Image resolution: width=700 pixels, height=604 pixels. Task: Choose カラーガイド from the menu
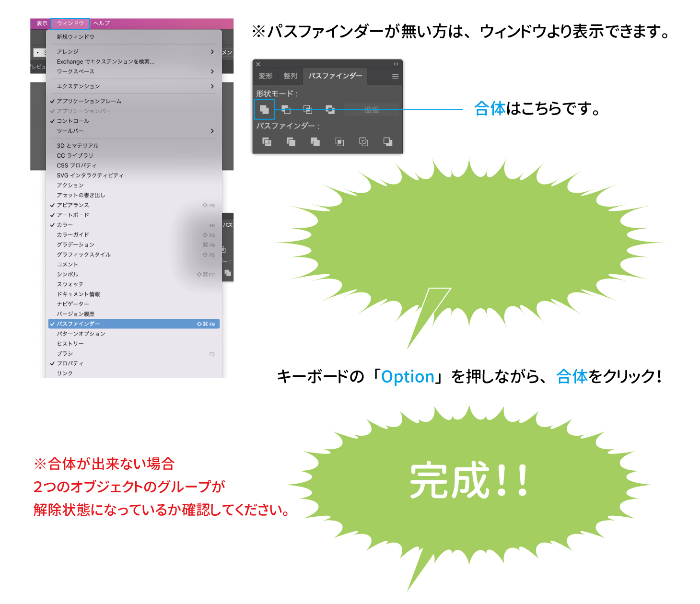[134, 235]
